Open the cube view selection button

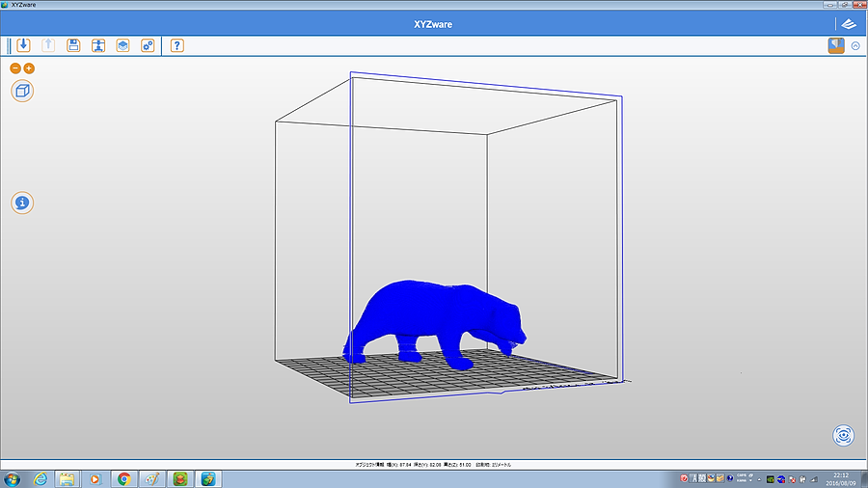point(22,91)
